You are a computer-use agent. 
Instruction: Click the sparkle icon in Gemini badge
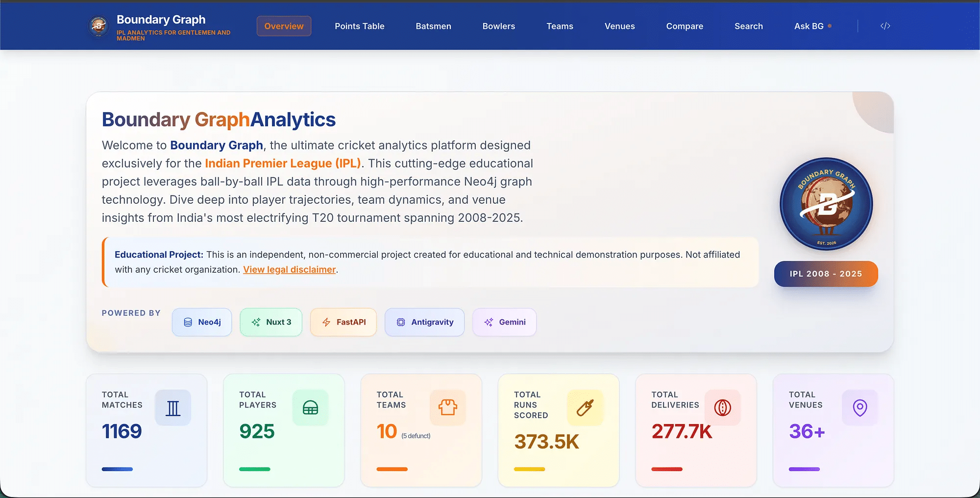(489, 322)
